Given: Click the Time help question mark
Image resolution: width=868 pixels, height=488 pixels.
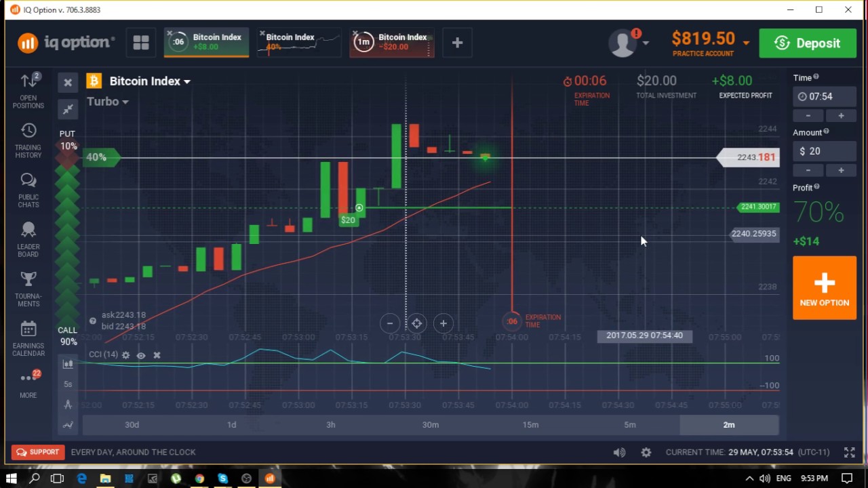Looking at the screenshot, I should click(x=816, y=77).
